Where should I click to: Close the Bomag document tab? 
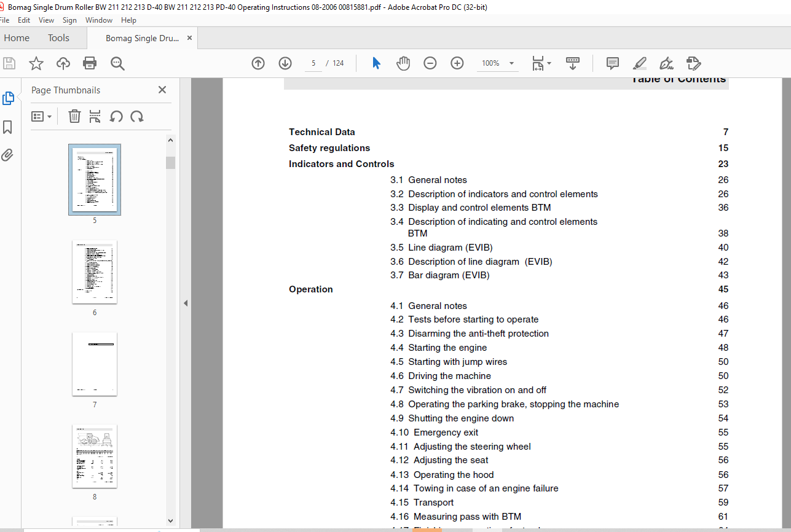coord(189,38)
